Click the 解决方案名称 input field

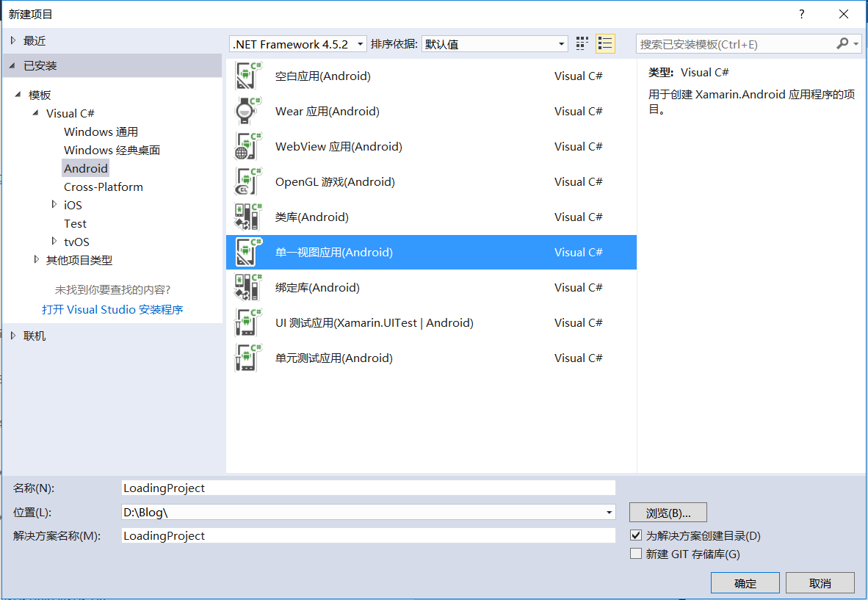click(368, 535)
